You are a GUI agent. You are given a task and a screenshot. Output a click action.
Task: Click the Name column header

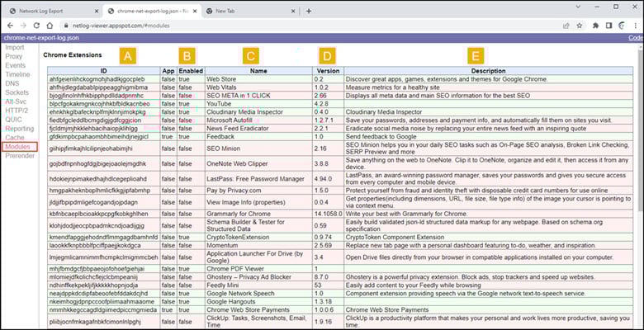coord(258,71)
